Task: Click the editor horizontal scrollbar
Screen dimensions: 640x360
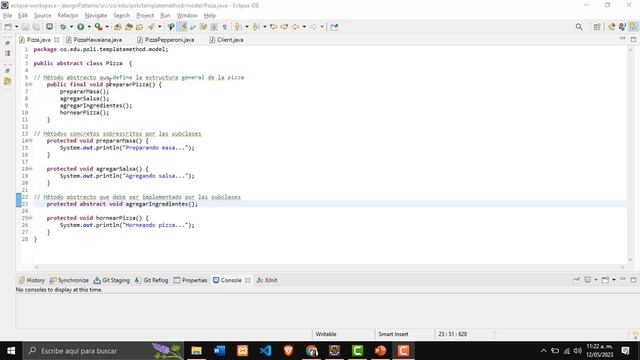Action: (329, 267)
